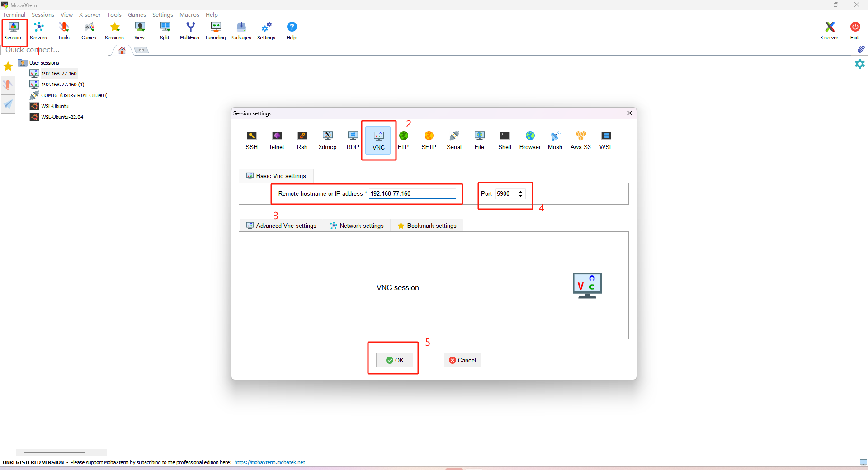Switch to Advanced Vnc settings tab
868x470 pixels.
pos(281,226)
